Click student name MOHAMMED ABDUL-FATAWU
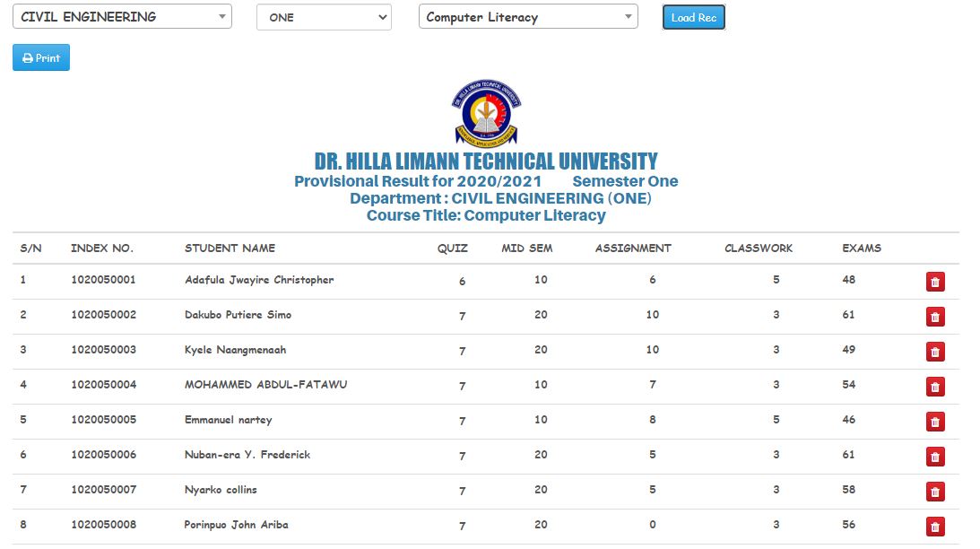 (x=265, y=385)
